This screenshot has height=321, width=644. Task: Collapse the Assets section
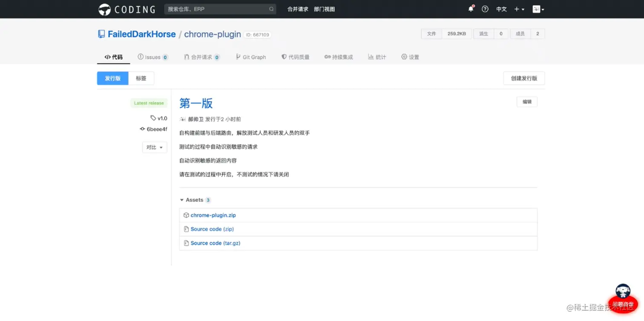point(195,200)
